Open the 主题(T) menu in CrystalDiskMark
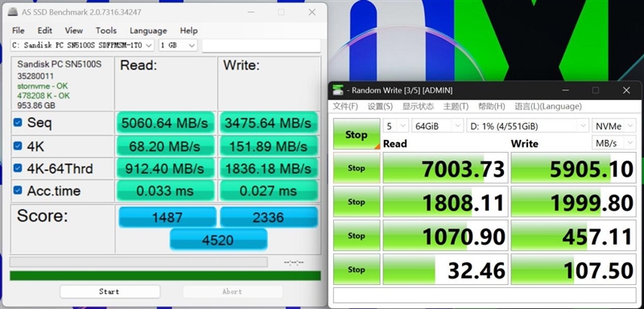The height and width of the screenshot is (309, 644). [456, 107]
